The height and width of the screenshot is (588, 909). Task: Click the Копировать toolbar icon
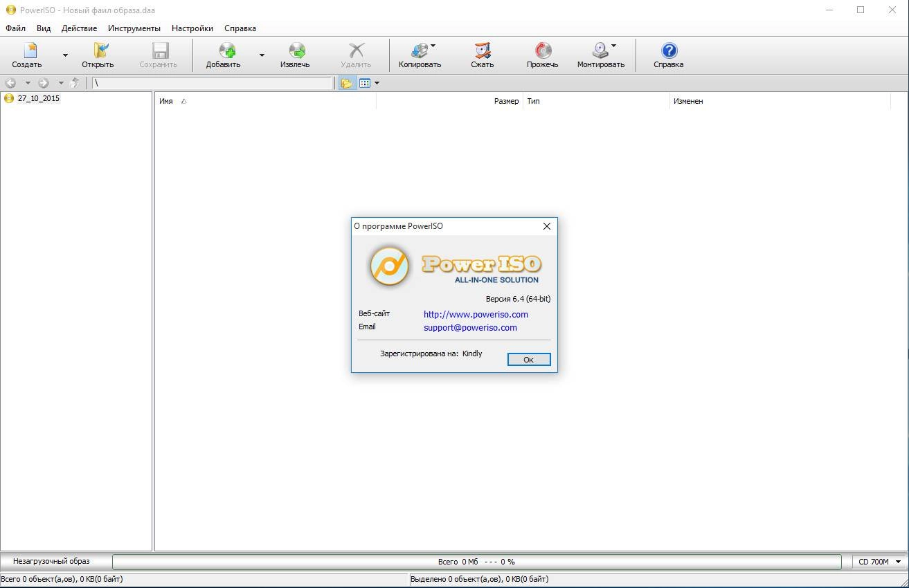420,50
